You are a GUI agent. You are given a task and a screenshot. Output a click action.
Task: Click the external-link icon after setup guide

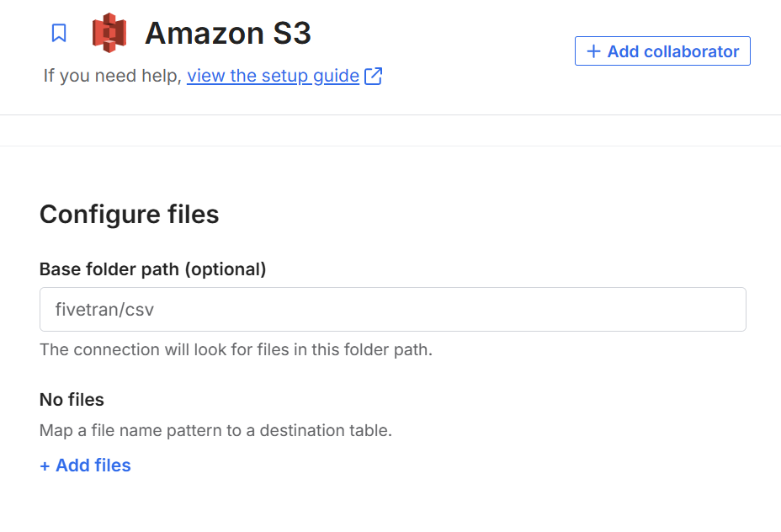coord(374,76)
